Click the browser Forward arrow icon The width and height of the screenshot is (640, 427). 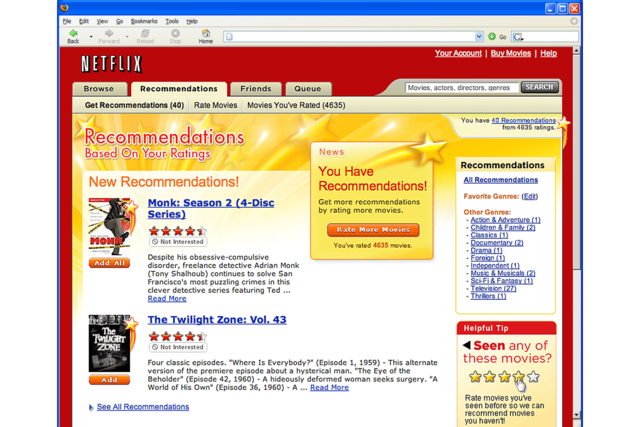pos(109,33)
